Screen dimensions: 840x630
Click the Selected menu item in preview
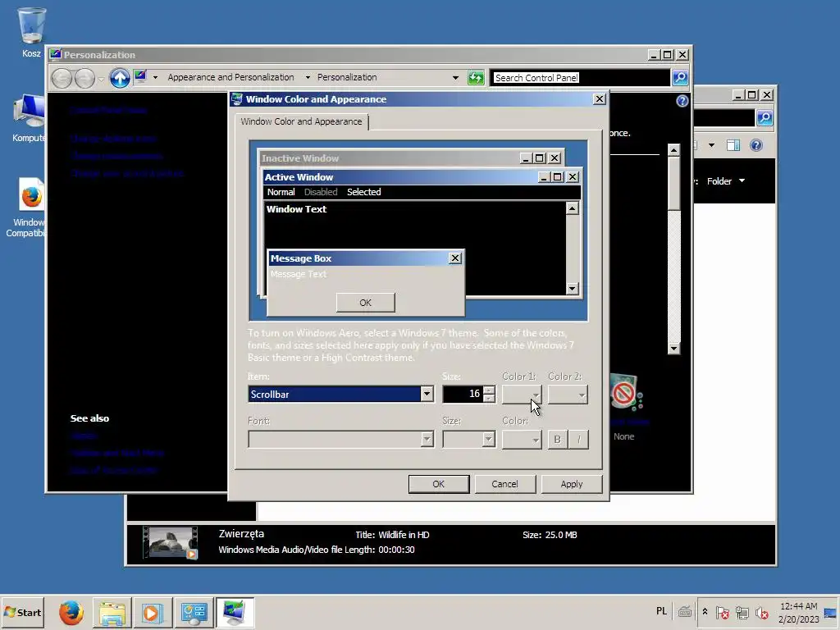[x=363, y=192]
